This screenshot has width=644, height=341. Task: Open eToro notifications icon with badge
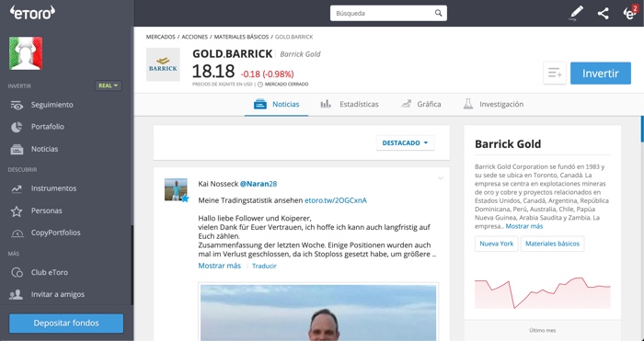point(629,13)
